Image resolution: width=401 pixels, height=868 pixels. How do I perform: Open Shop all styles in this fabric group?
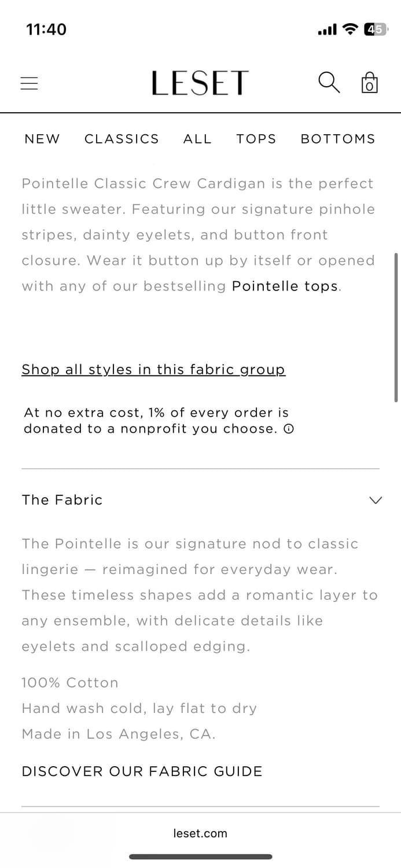[x=153, y=370]
